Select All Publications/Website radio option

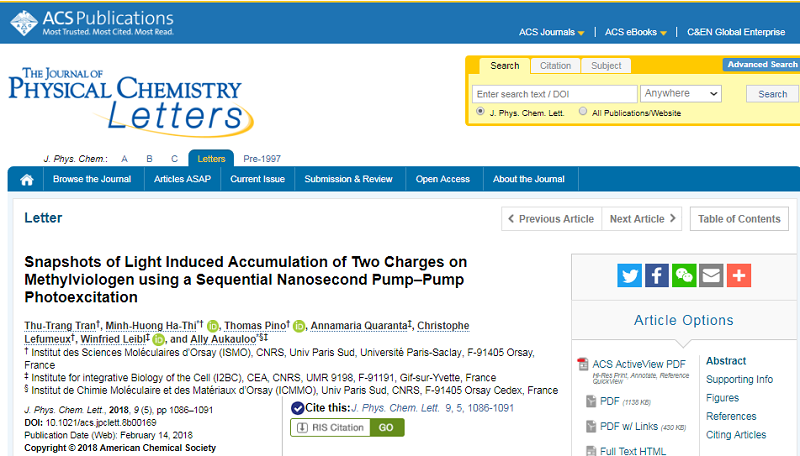(x=583, y=112)
